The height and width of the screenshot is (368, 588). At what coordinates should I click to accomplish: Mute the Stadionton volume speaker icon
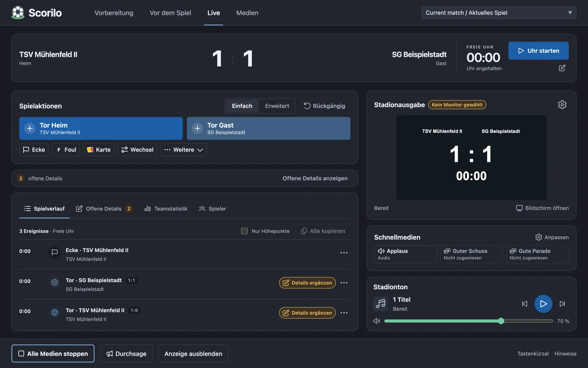coord(377,321)
